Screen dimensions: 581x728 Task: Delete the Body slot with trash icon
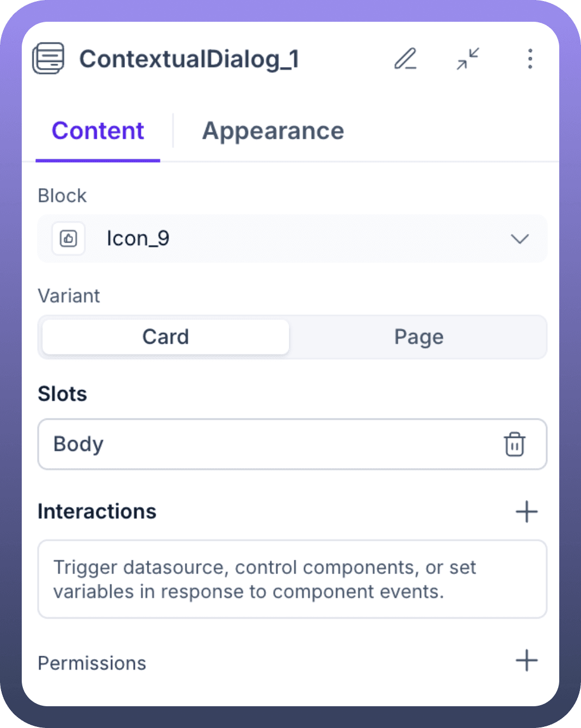pyautogui.click(x=514, y=444)
